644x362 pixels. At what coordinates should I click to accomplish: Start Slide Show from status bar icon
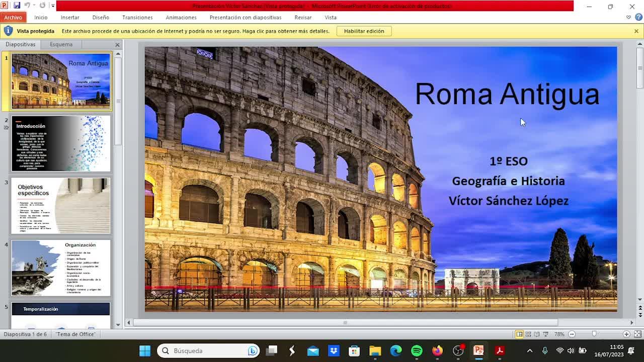tap(546, 334)
